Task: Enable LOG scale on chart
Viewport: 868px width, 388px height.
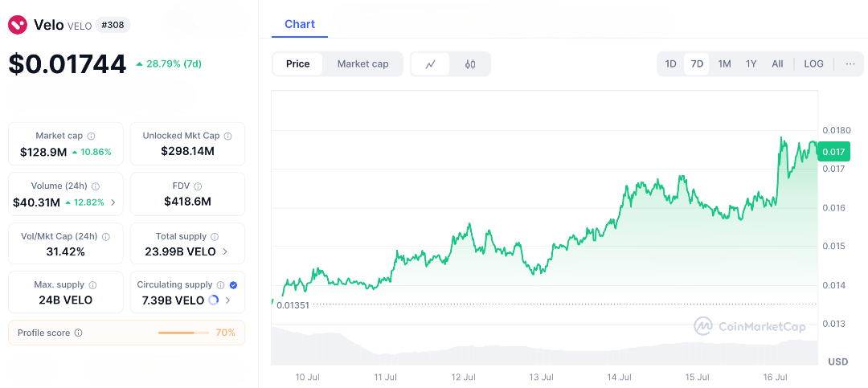Action: (813, 64)
